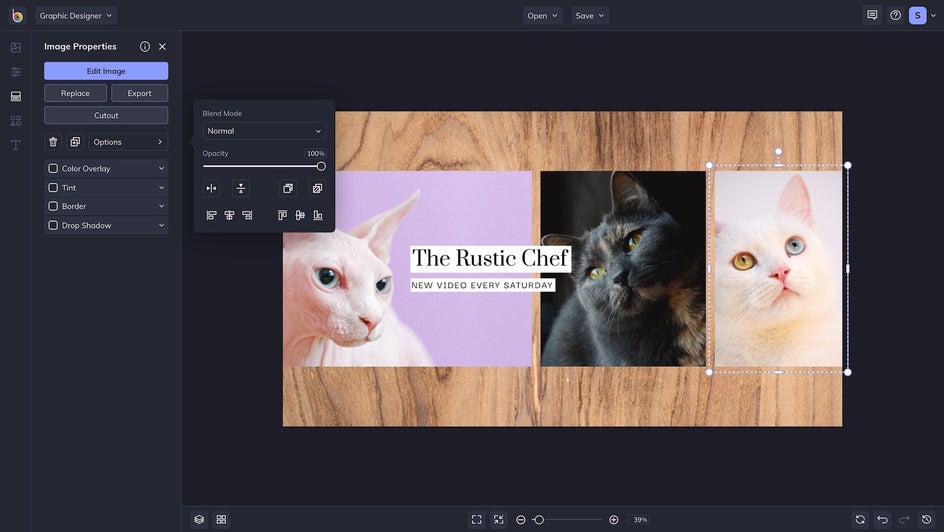Align the image to horizontal center
944x532 pixels.
[x=229, y=215]
